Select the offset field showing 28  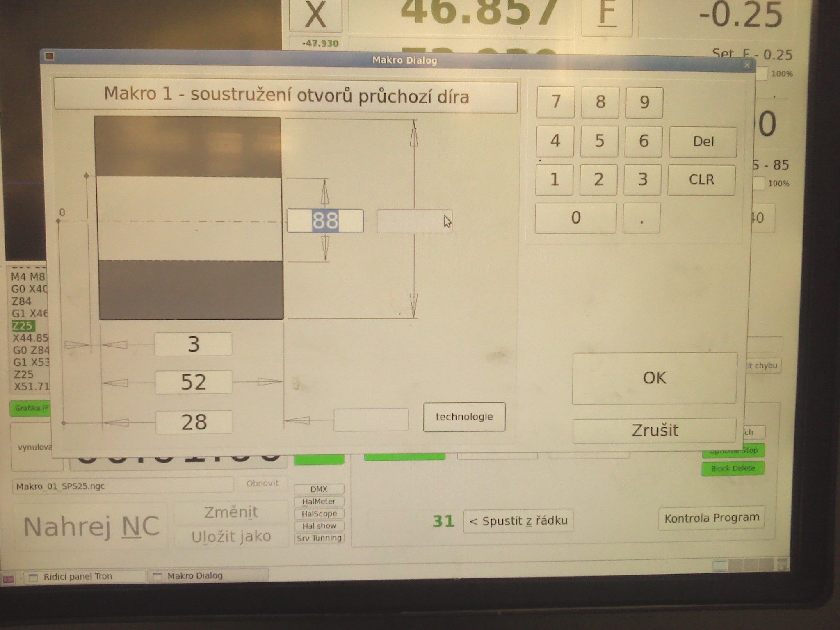(x=194, y=422)
